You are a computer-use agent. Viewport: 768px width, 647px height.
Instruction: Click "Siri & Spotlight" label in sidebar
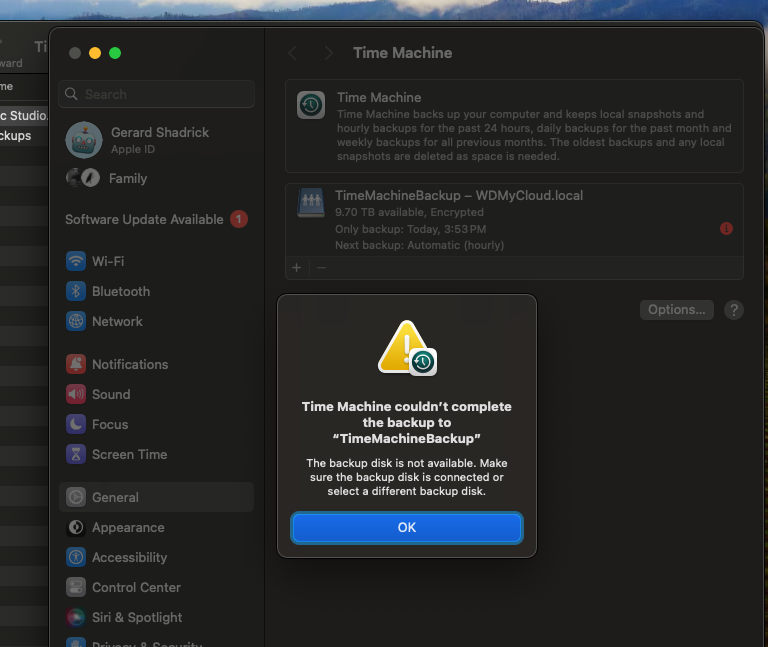137,617
